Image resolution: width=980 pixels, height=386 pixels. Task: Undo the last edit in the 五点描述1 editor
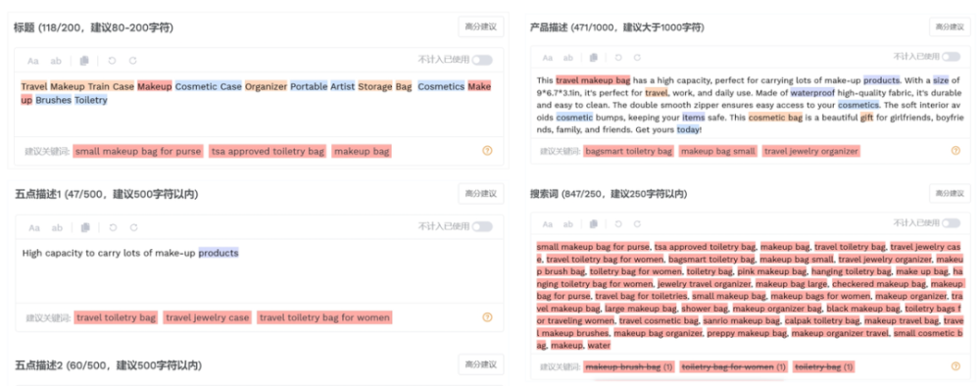pos(113,227)
